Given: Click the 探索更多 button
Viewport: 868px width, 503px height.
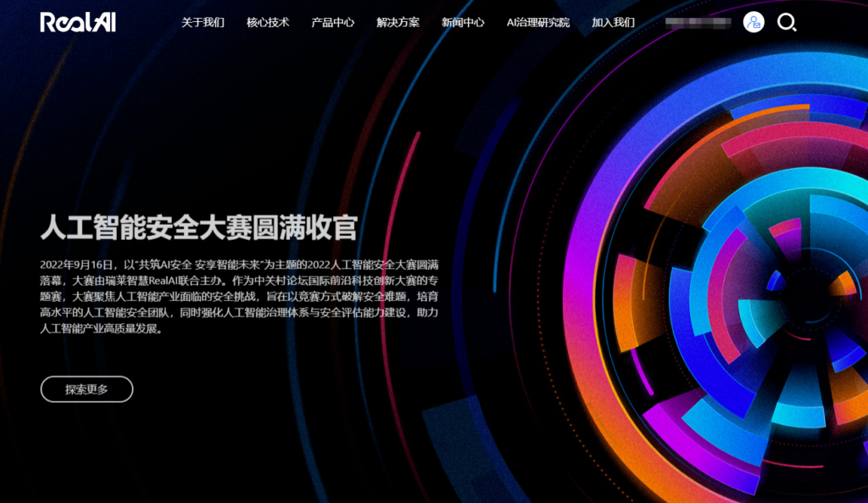Looking at the screenshot, I should (x=87, y=389).
